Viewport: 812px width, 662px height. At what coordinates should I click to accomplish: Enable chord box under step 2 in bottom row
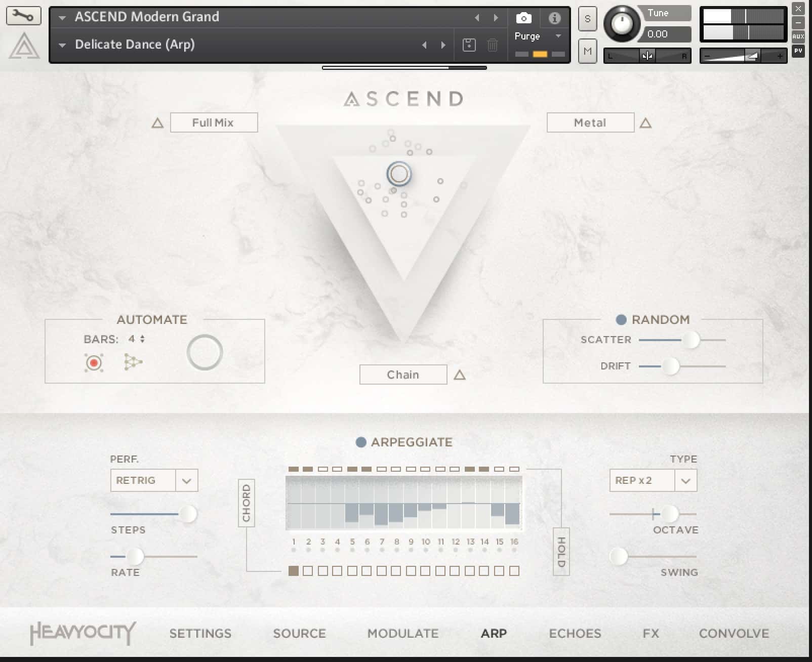coord(308,571)
